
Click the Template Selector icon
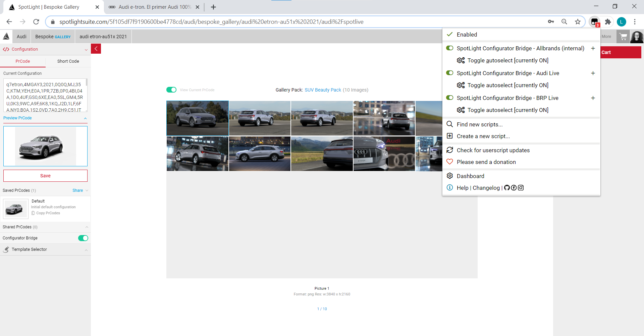pos(6,249)
